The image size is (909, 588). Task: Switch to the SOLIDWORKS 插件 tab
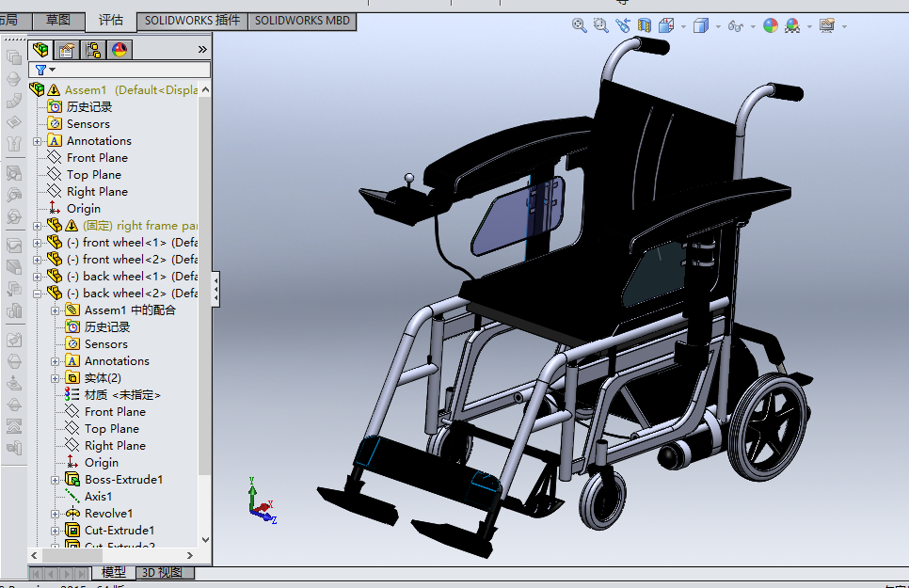pyautogui.click(x=192, y=21)
